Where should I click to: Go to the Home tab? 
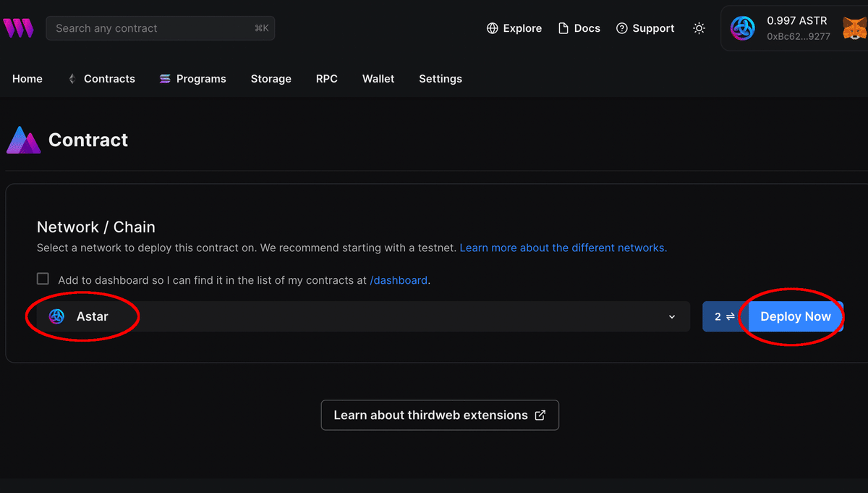(x=27, y=79)
